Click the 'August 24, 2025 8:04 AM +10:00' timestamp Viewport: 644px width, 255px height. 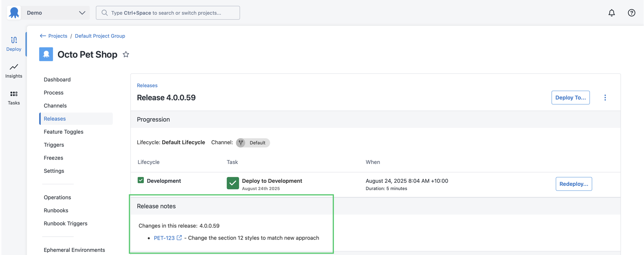407,181
